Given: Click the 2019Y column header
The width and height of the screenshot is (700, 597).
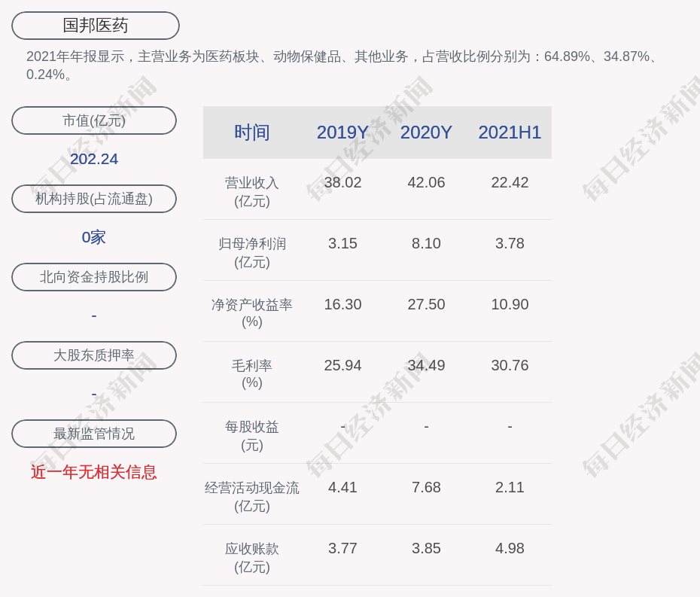Looking at the screenshot, I should [342, 132].
